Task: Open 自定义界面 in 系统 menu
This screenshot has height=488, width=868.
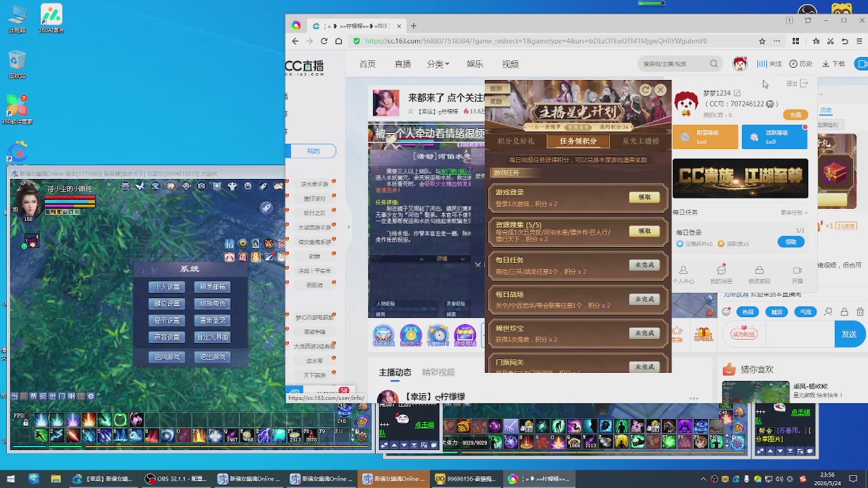Action: tap(212, 337)
